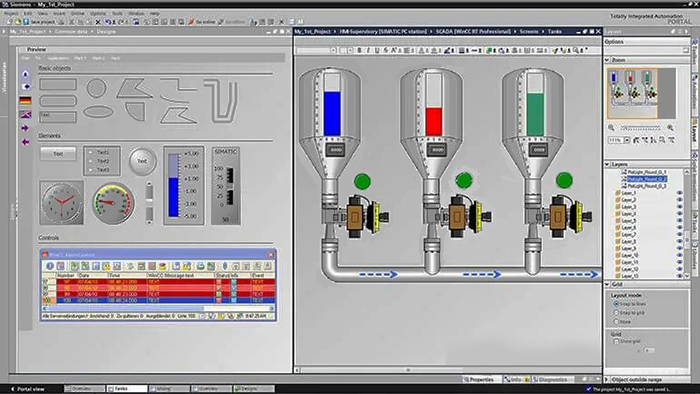
Task: Open the zoom percentage dropdown
Action: [x=627, y=140]
